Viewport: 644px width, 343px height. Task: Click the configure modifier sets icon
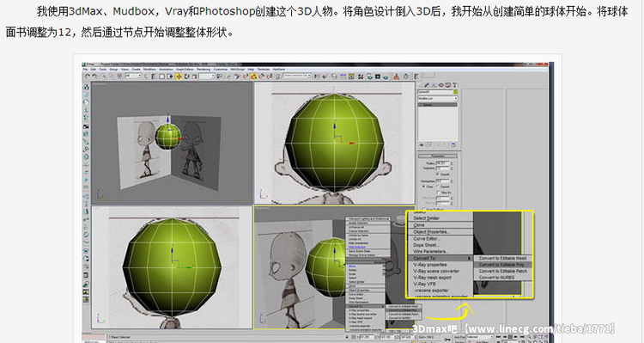pos(453,144)
